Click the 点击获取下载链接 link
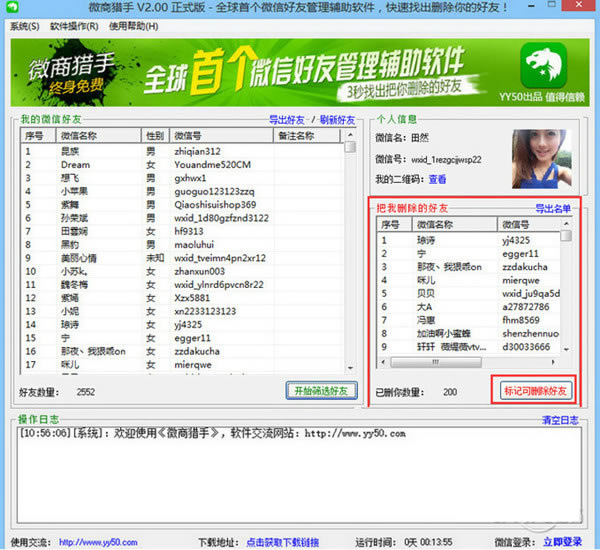The height and width of the screenshot is (550, 600). coord(283,542)
